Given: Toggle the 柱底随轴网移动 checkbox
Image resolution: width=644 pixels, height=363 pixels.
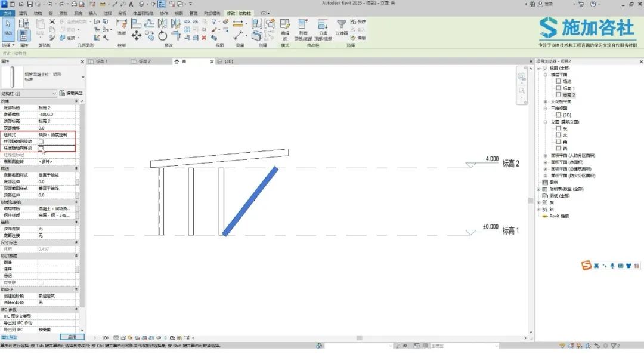Looking at the screenshot, I should [x=41, y=148].
